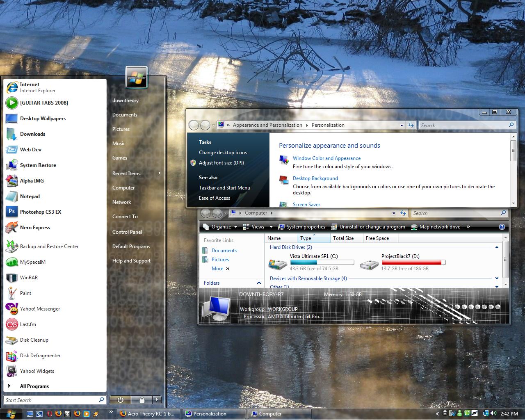Open Documents from Start menu right pane

point(125,115)
